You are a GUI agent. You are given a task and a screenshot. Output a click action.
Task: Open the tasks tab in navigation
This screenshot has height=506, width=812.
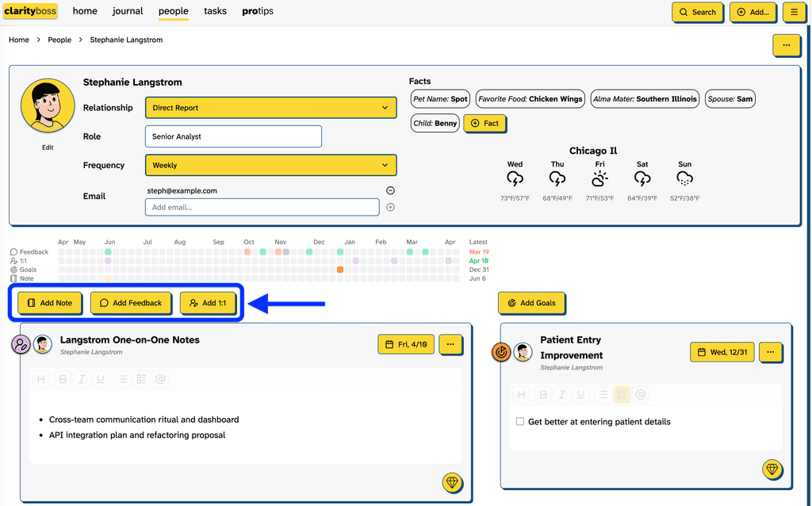215,11
